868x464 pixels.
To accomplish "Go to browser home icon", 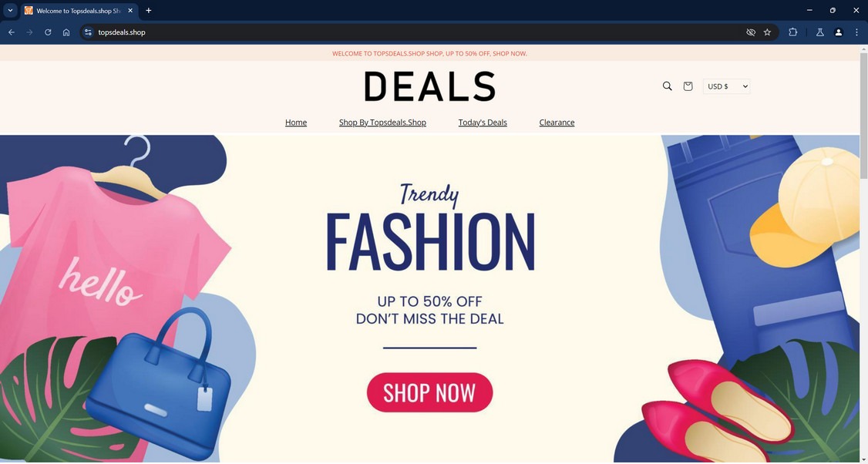I will tap(66, 32).
